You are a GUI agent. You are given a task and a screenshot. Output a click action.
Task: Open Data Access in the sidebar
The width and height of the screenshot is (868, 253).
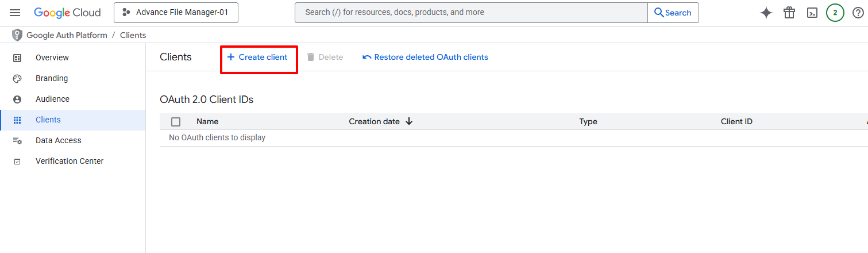coord(58,140)
